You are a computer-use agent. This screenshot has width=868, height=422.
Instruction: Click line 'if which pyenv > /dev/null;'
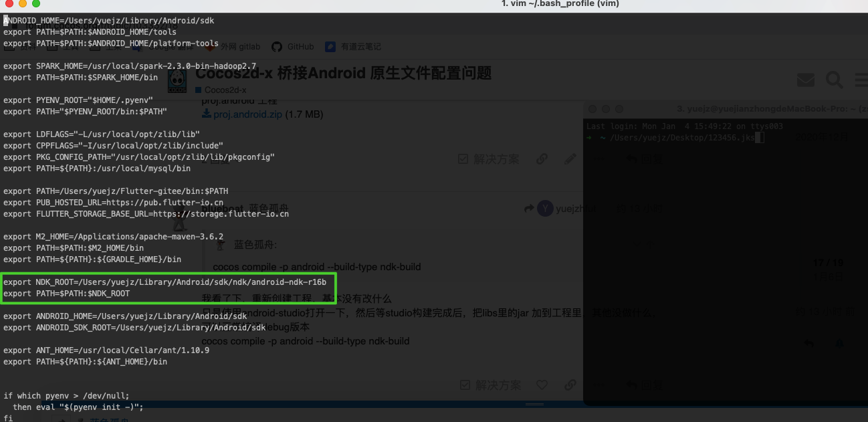66,395
